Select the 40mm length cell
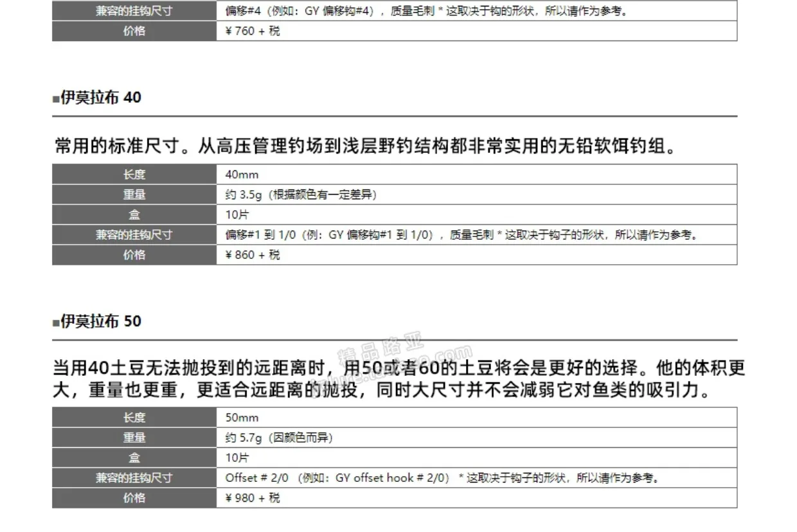 coord(242,174)
